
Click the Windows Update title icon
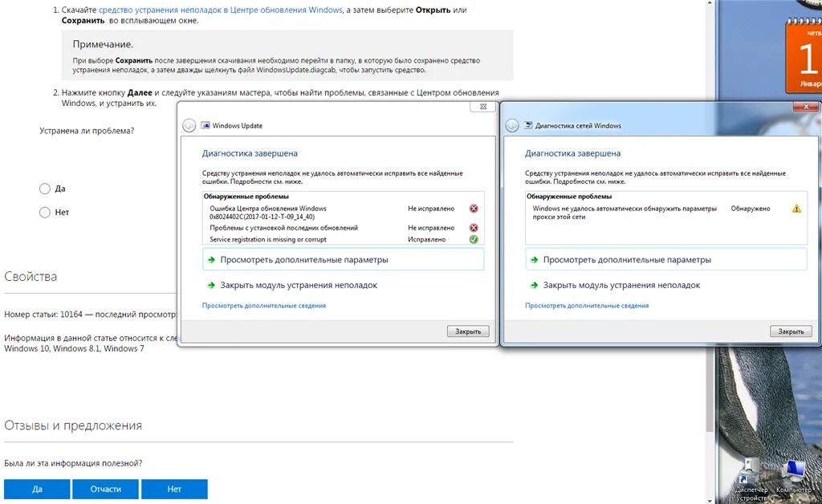pyautogui.click(x=205, y=126)
